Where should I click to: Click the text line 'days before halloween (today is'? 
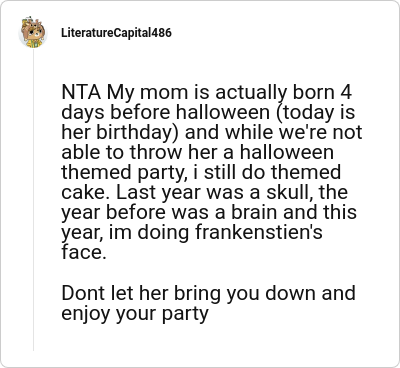(x=208, y=112)
